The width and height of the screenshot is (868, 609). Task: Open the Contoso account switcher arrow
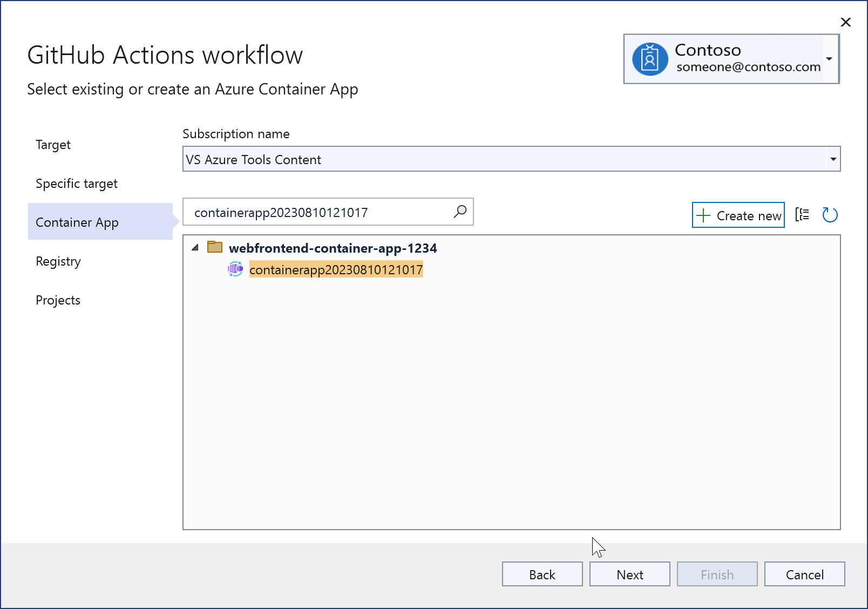pyautogui.click(x=829, y=58)
